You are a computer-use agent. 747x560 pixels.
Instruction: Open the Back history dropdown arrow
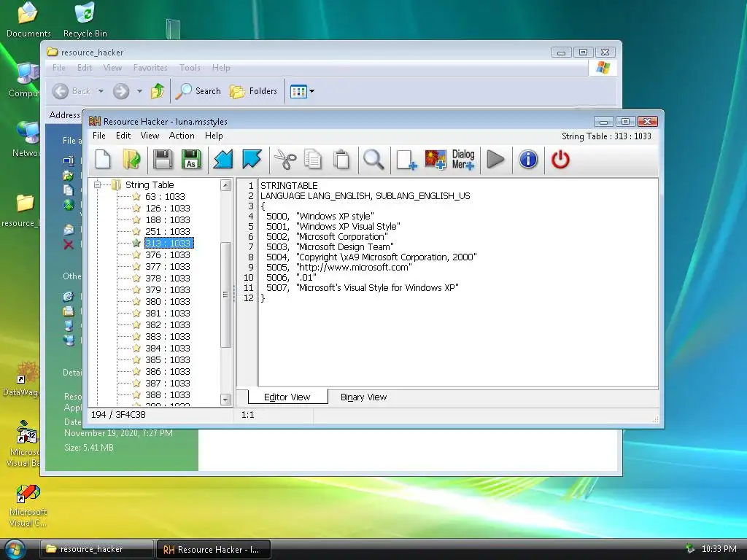pyautogui.click(x=101, y=91)
